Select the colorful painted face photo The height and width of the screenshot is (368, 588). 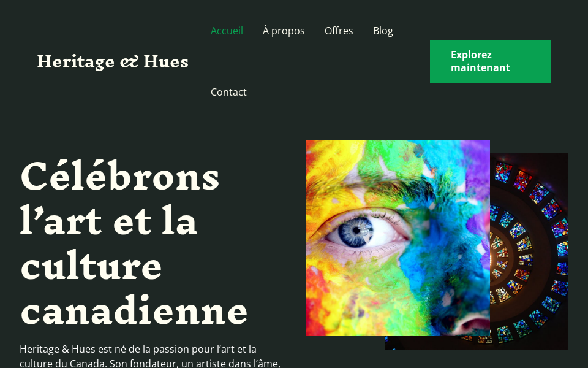pyautogui.click(x=398, y=238)
